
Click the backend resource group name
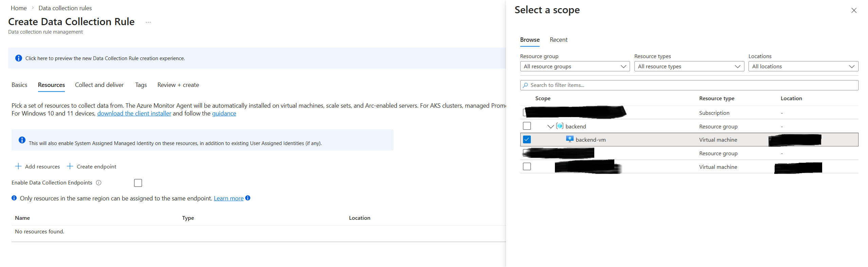(x=576, y=126)
